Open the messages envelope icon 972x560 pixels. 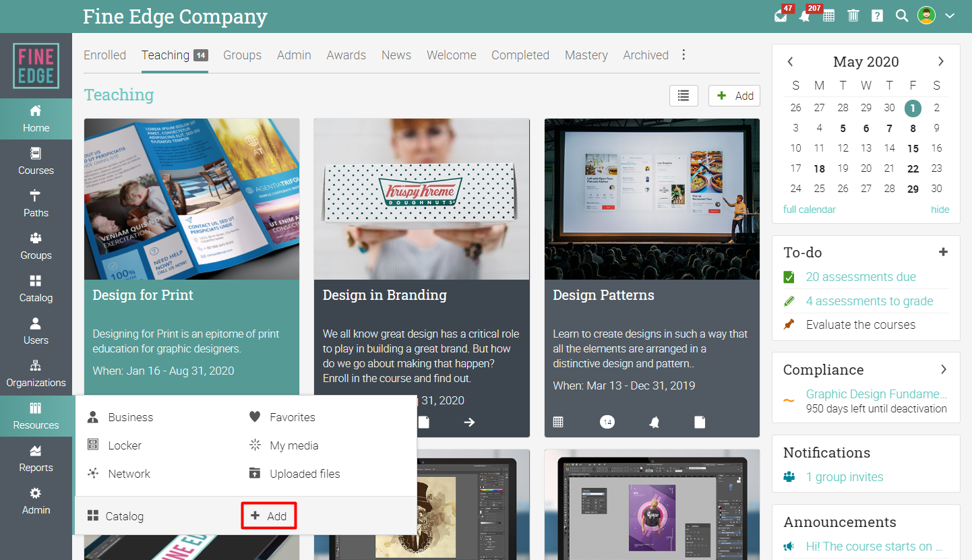pos(781,16)
